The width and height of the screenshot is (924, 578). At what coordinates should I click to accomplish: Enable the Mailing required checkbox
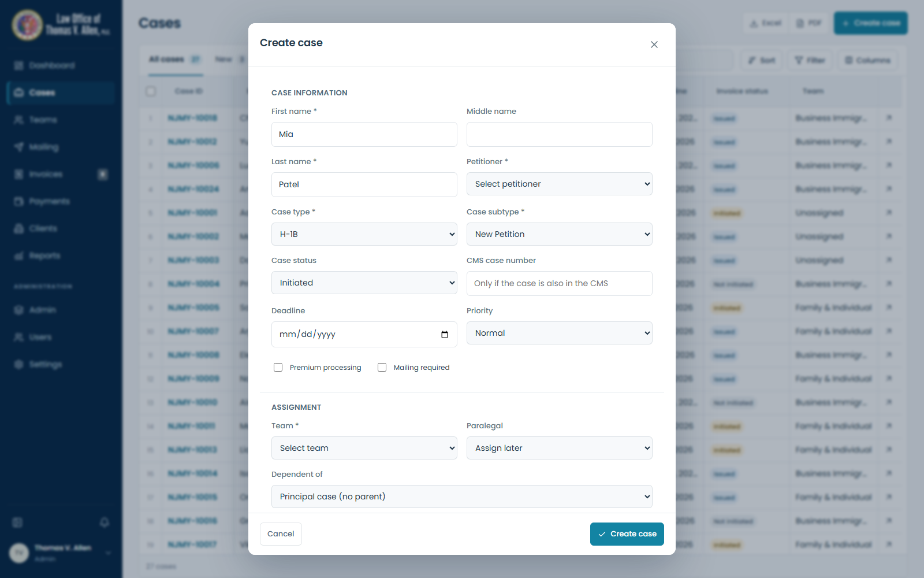382,368
